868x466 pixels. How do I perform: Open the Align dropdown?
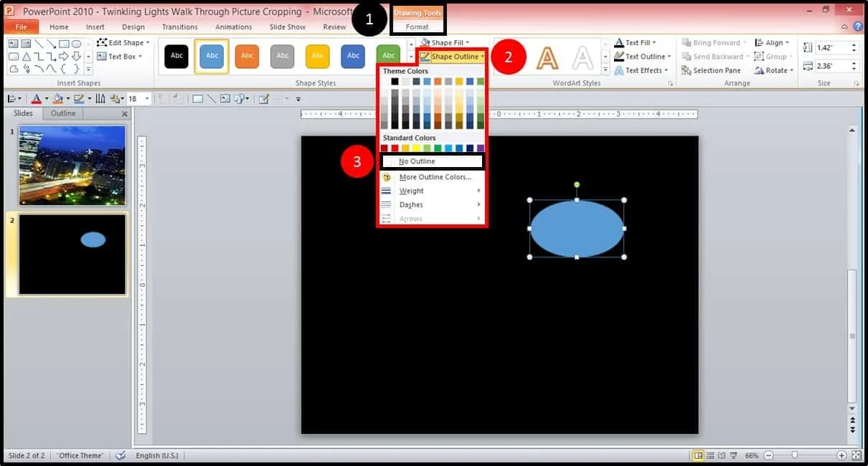pos(772,43)
